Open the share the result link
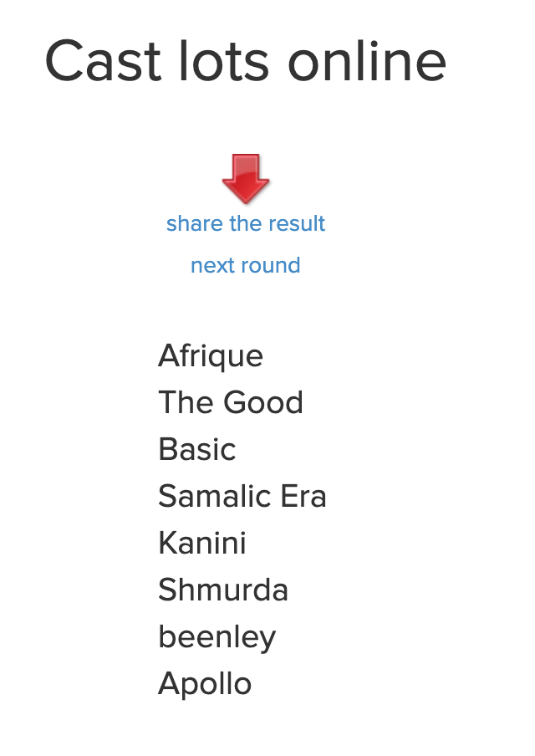This screenshot has height=756, width=535. tap(246, 224)
